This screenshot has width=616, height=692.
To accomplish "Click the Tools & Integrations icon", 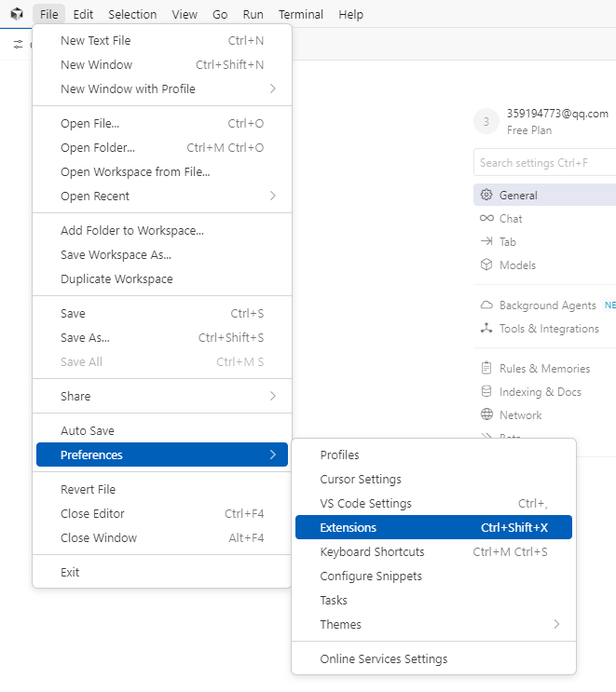I will click(x=486, y=329).
